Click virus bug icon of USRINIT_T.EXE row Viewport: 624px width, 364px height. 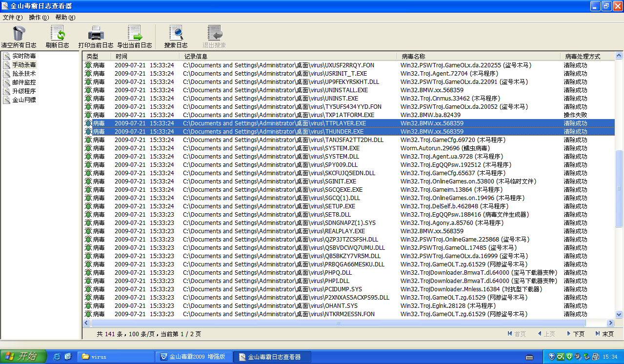tap(88, 74)
